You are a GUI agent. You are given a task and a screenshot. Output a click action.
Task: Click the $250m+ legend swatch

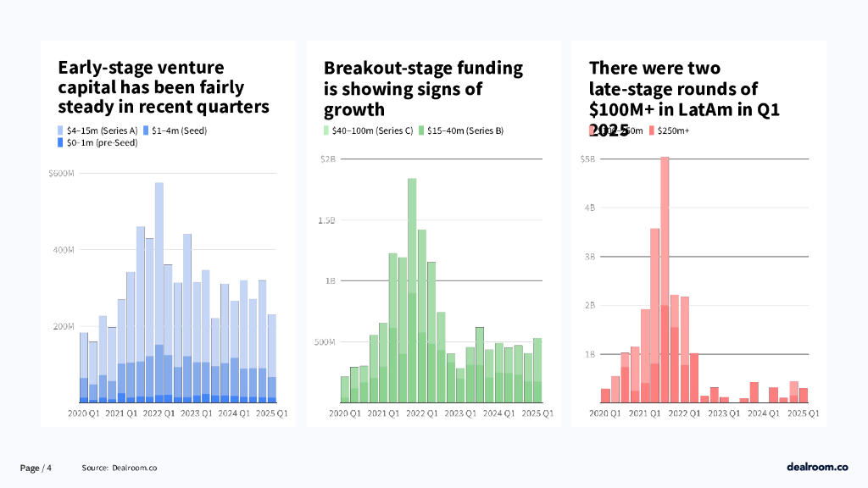651,130
